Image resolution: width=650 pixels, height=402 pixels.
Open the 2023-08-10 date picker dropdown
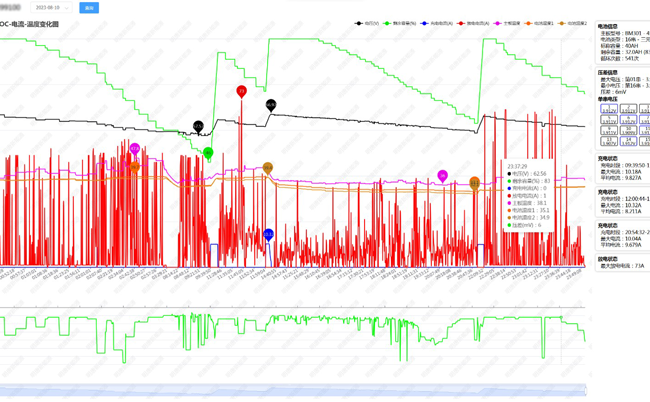point(51,7)
